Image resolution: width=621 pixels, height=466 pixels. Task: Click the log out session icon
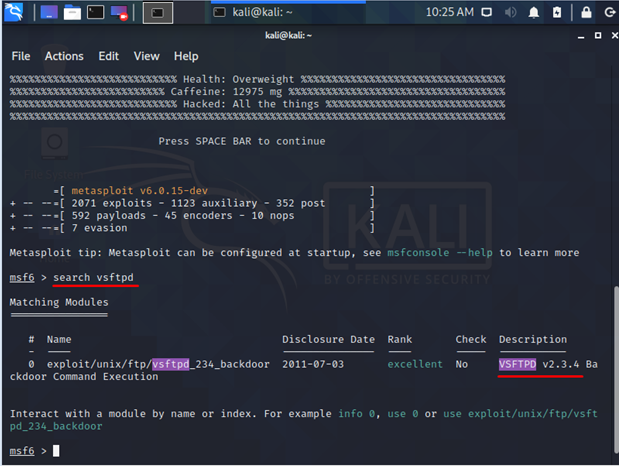[610, 13]
